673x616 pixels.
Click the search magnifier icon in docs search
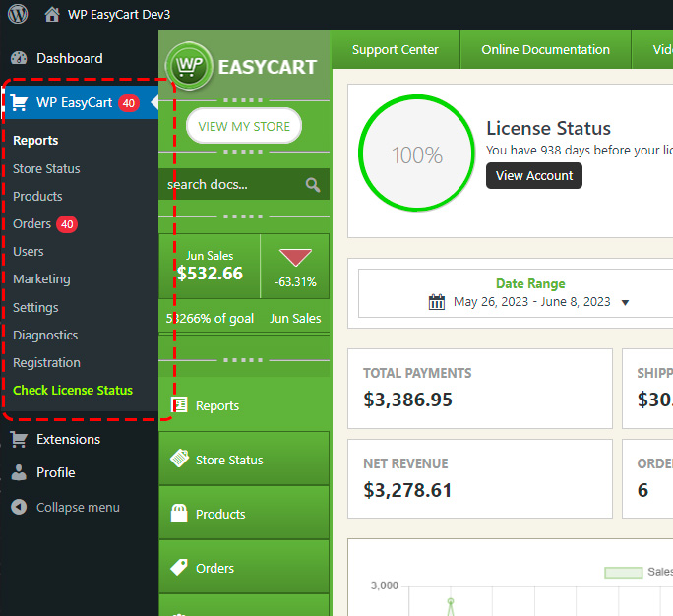pos(313,184)
